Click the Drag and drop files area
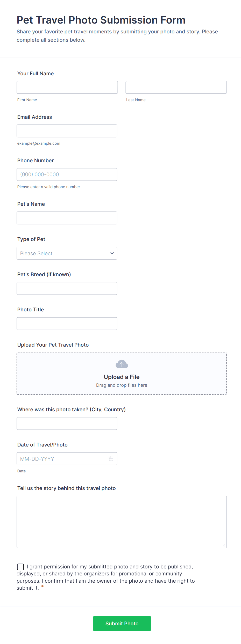Image resolution: width=241 pixels, height=644 pixels. pyautogui.click(x=122, y=385)
